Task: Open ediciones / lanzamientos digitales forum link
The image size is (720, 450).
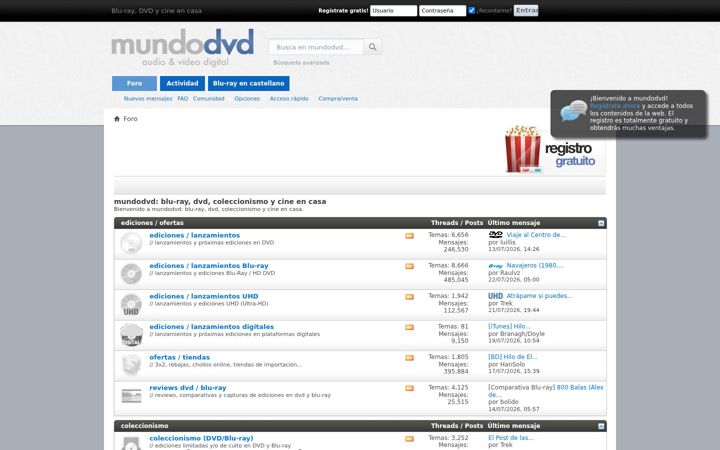Action: [x=212, y=326]
